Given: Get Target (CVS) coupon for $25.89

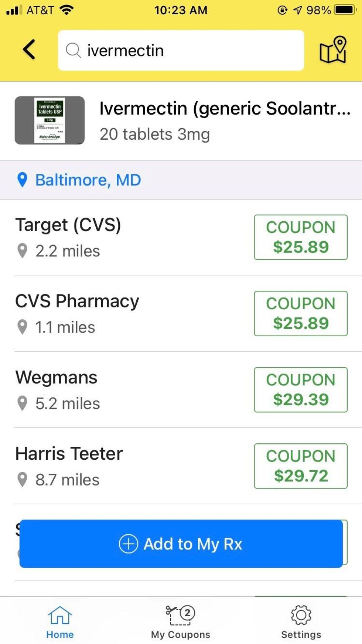Looking at the screenshot, I should click(x=301, y=237).
